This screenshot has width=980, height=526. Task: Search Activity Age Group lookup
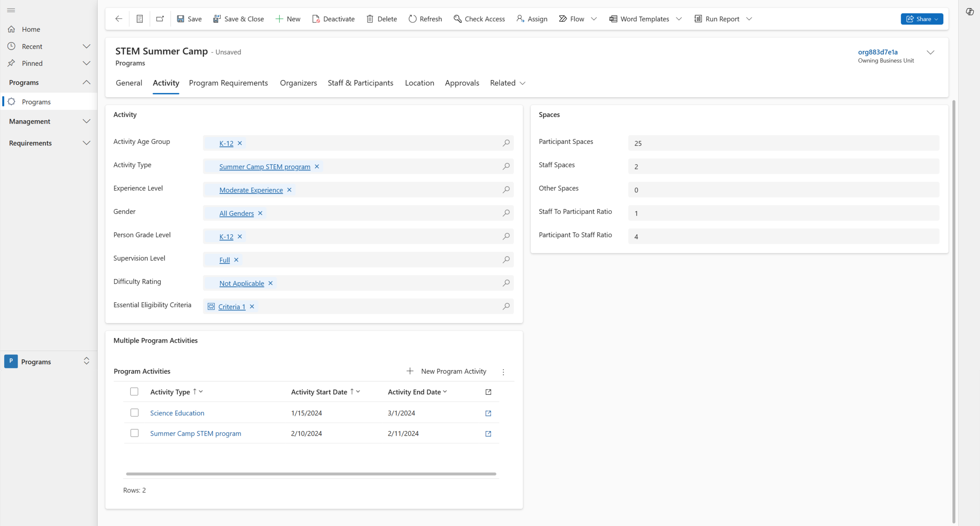click(506, 143)
